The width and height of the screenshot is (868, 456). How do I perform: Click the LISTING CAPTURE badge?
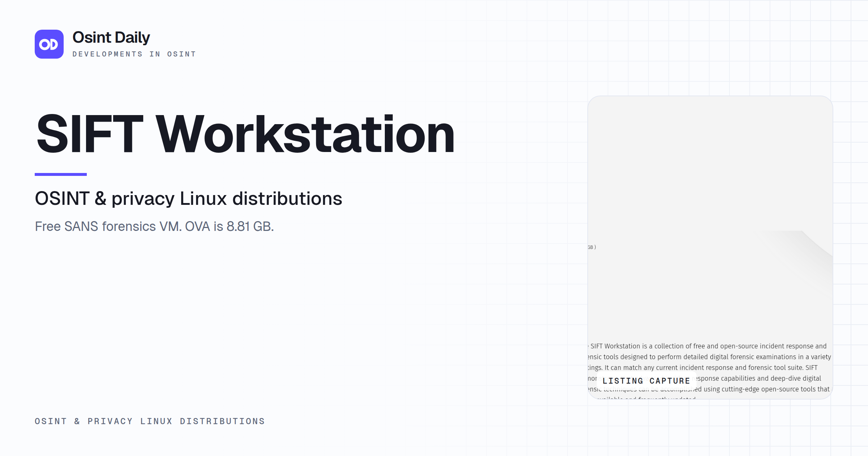646,381
